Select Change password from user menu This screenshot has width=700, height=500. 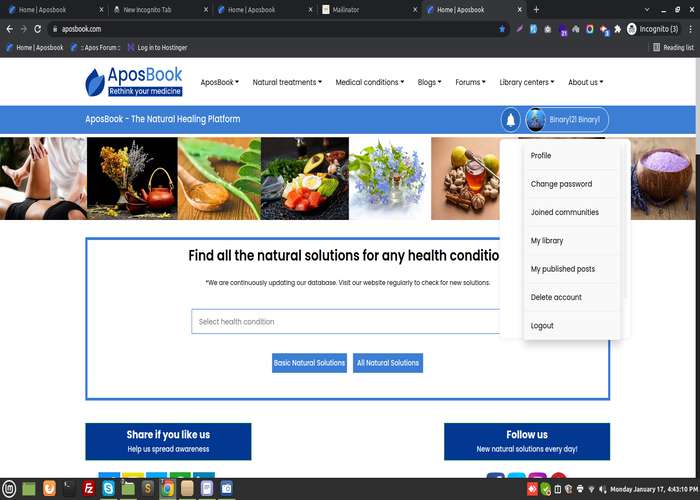pyautogui.click(x=561, y=184)
